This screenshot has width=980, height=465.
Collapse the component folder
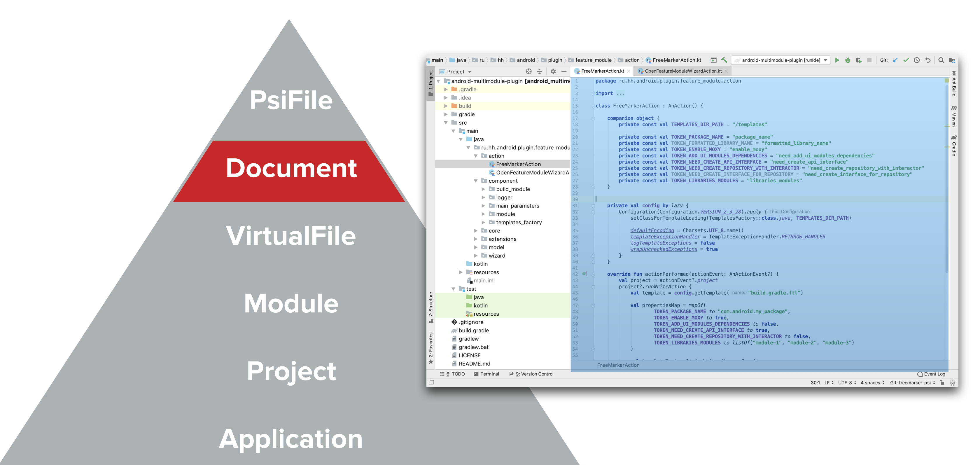point(475,181)
